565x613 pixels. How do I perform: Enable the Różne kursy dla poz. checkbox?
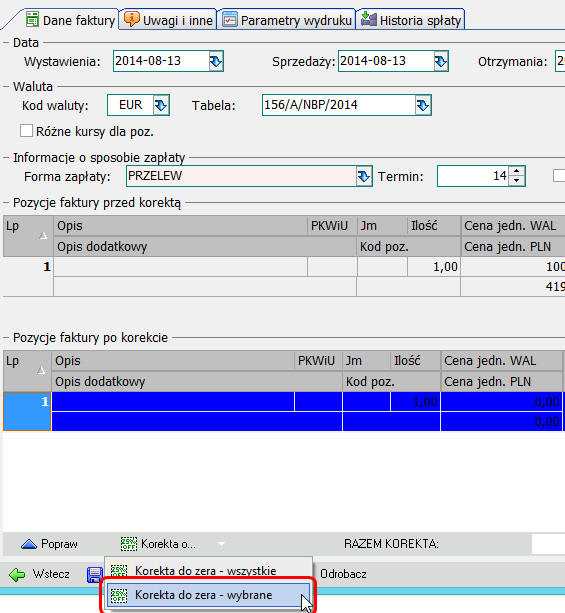coord(26,131)
